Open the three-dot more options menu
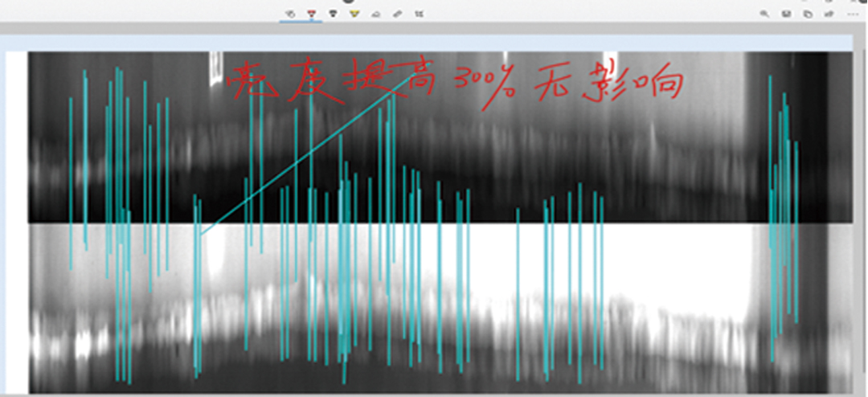 [853, 14]
